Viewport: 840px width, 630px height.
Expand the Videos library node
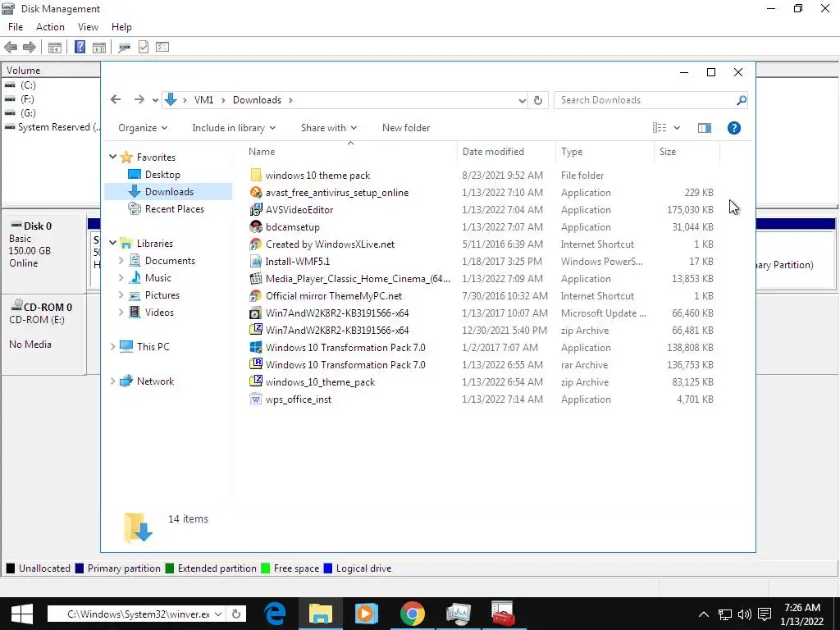pyautogui.click(x=121, y=312)
